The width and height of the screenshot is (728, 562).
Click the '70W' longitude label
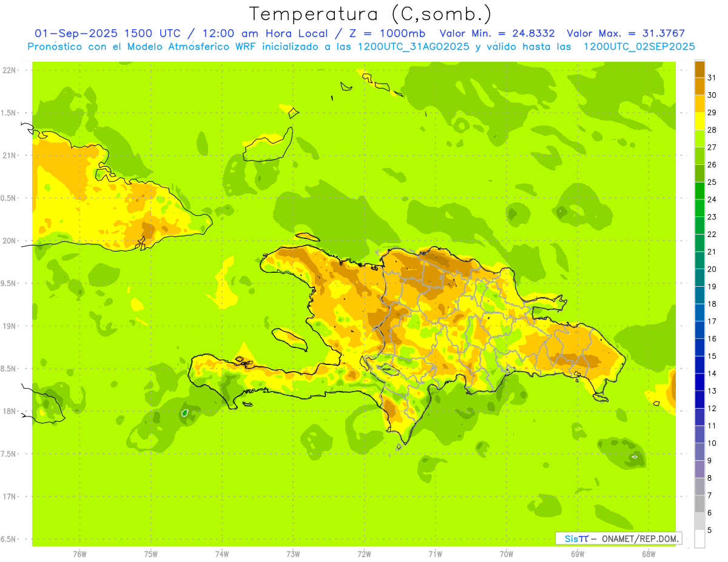tap(507, 554)
